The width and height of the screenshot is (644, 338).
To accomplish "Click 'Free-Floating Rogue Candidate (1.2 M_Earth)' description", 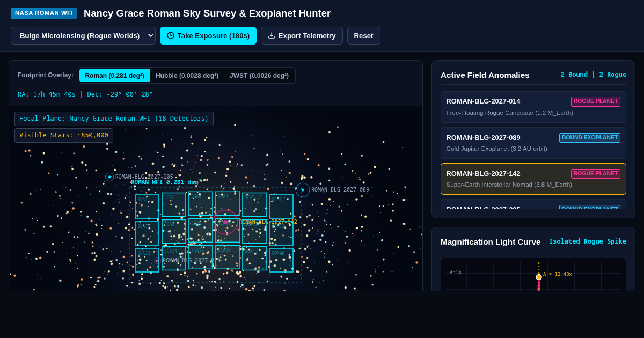I will click(509, 113).
